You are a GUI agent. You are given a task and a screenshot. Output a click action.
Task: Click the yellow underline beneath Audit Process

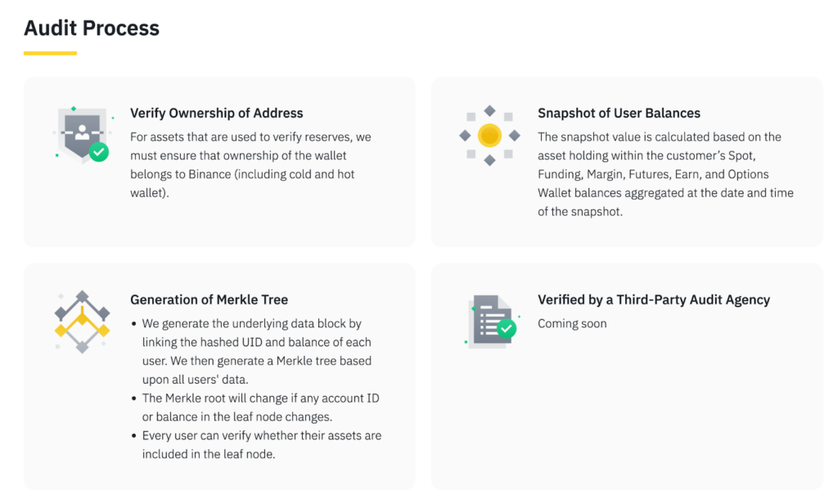tap(50, 53)
